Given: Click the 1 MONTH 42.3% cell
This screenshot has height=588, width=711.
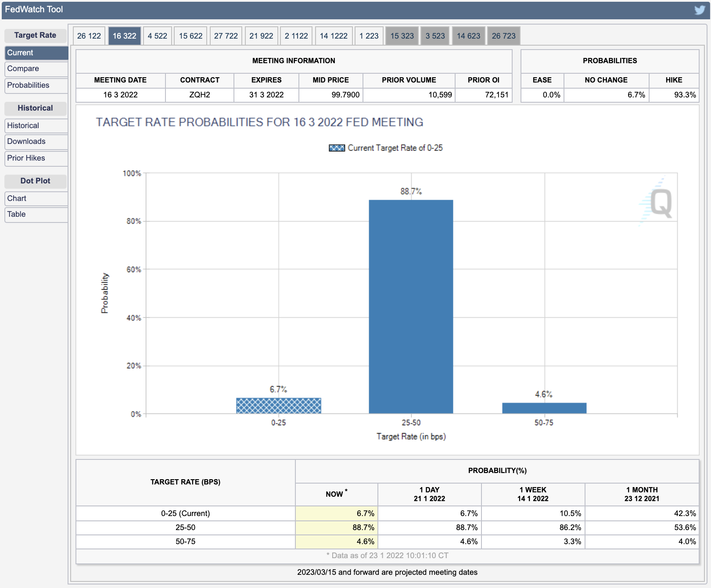Looking at the screenshot, I should 642,513.
